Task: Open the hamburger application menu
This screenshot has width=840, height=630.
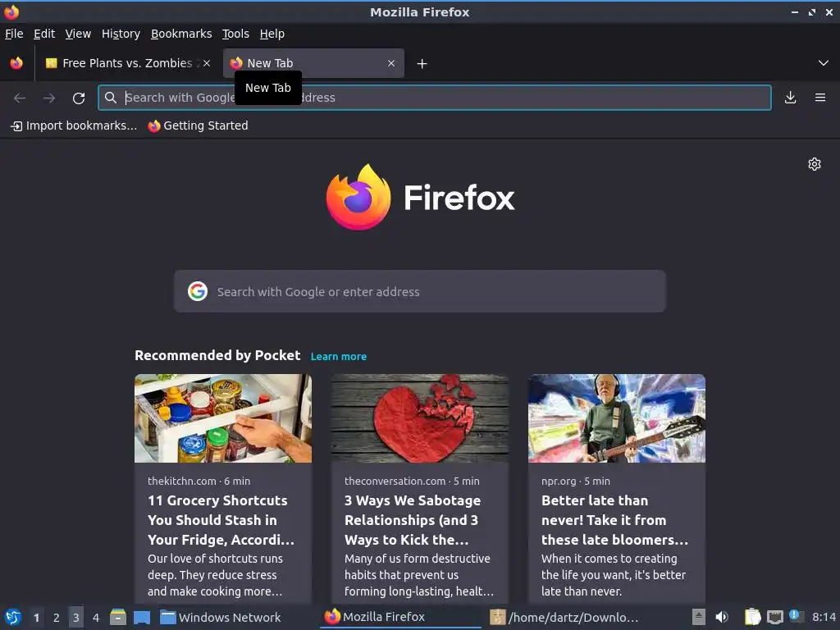Action: [820, 98]
